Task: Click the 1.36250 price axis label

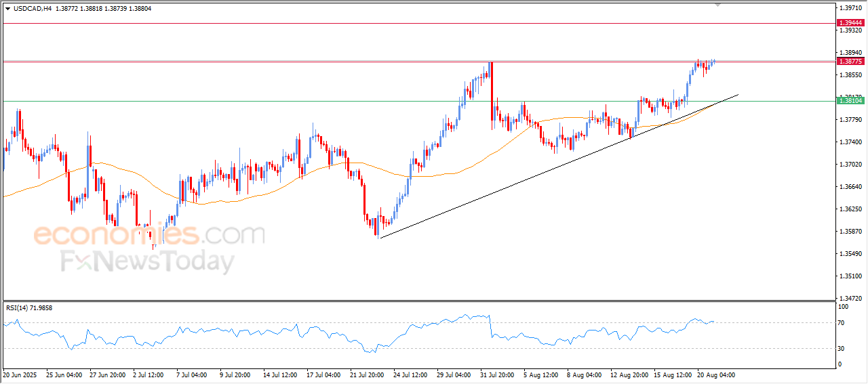Action: [850, 209]
